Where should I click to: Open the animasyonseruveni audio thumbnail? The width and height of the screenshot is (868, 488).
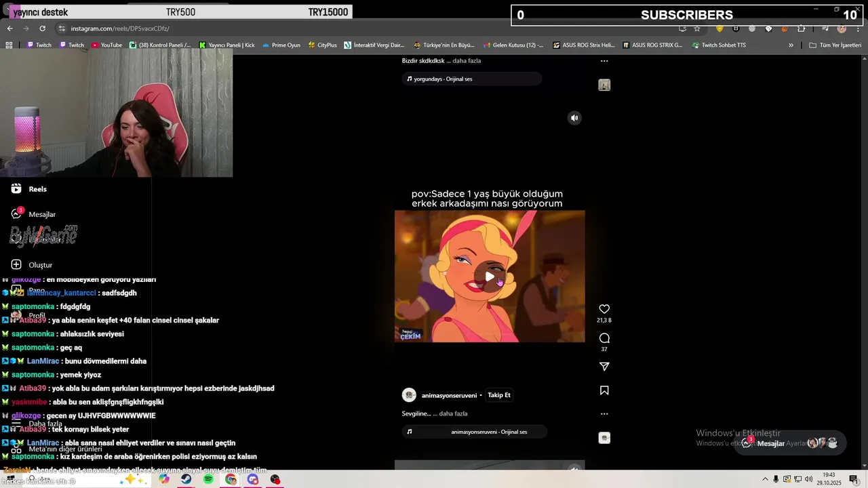click(604, 438)
